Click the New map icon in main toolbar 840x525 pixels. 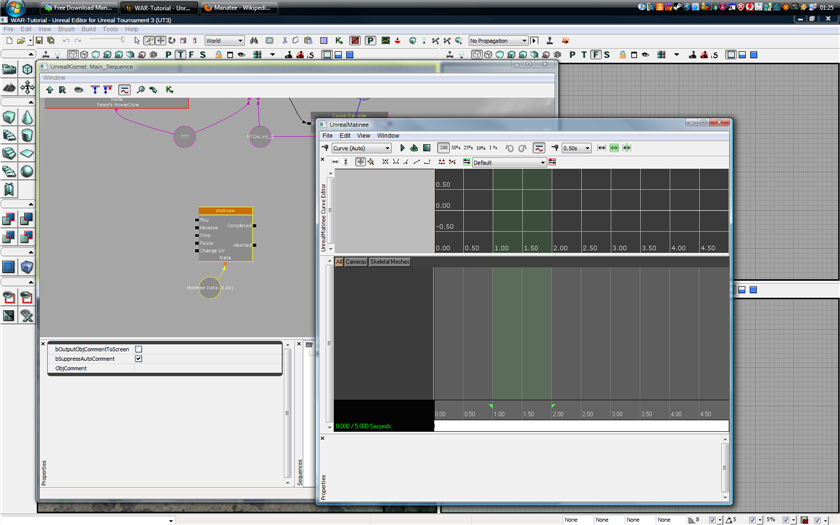pos(9,41)
